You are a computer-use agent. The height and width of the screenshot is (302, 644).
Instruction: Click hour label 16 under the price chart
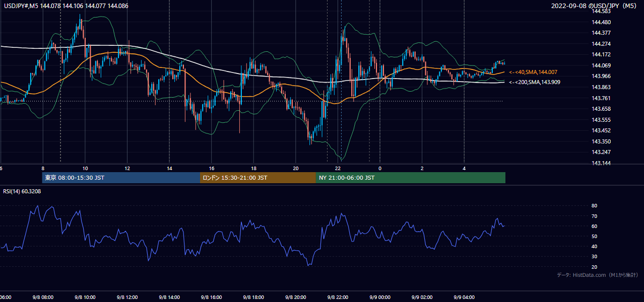tap(212, 169)
